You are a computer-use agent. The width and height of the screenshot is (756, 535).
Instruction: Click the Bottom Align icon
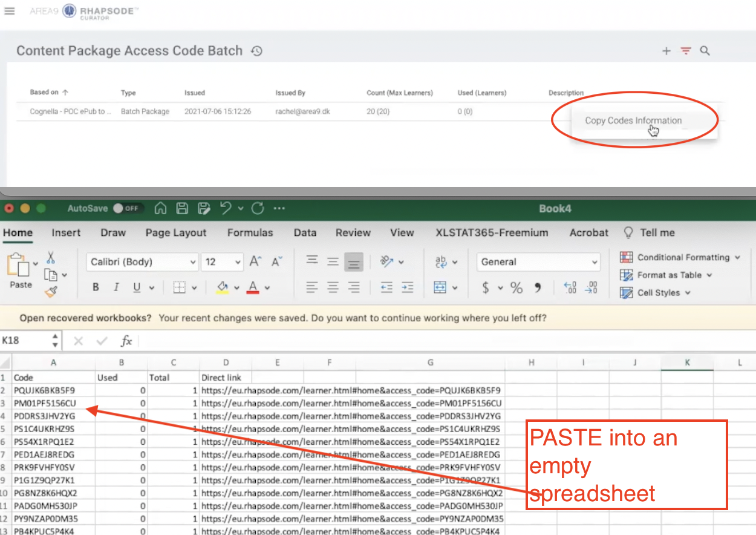point(354,262)
